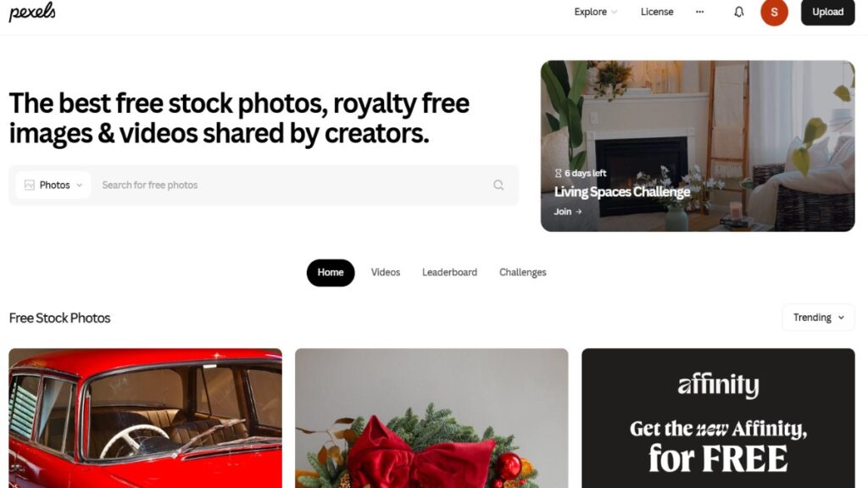
Task: Open the Trending sort dropdown
Action: (818, 318)
